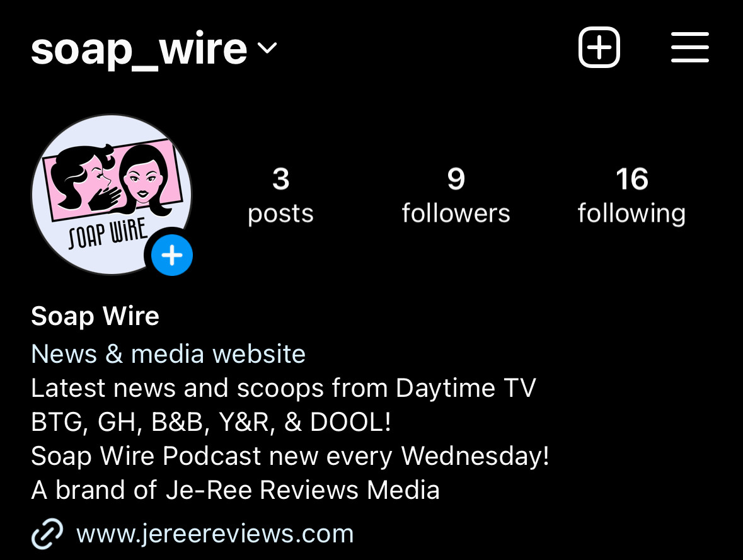Tap the blue add-story plus badge
Screen dimensions: 743x560
click(171, 255)
